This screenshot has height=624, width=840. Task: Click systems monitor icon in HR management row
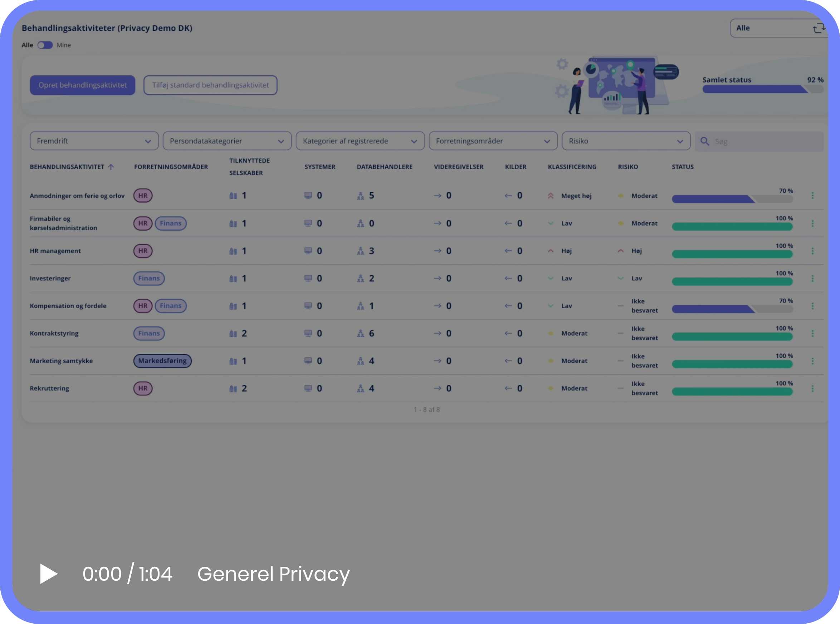pos(308,251)
